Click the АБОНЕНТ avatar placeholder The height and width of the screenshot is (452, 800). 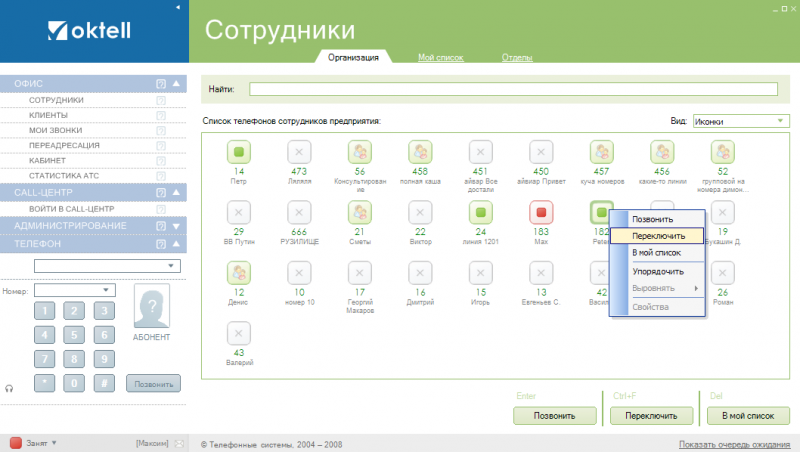click(152, 306)
